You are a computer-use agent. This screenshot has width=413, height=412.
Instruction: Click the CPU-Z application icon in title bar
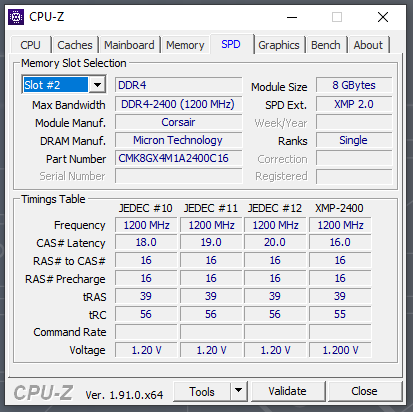click(x=16, y=17)
